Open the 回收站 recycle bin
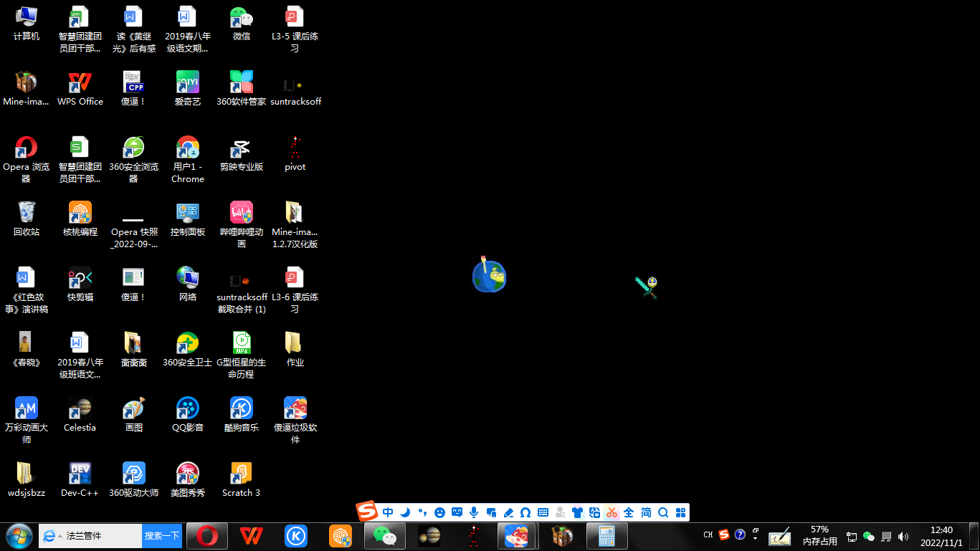The width and height of the screenshot is (980, 551). pos(27,219)
